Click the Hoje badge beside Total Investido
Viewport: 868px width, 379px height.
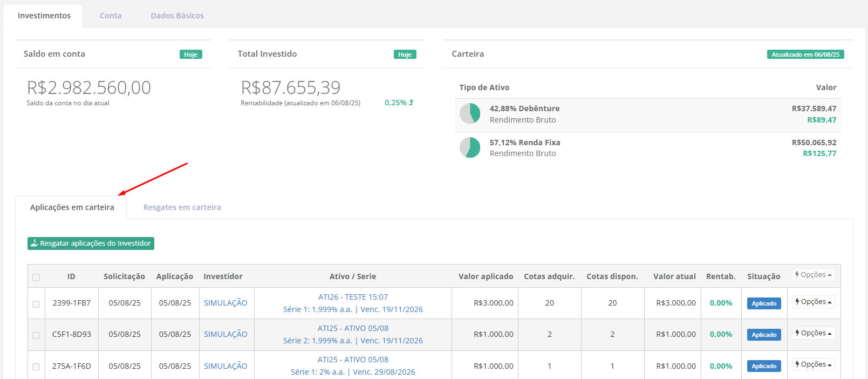[x=405, y=55]
